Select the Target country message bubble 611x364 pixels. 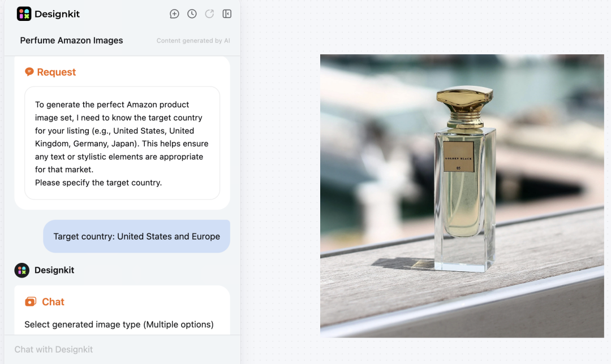[136, 236]
